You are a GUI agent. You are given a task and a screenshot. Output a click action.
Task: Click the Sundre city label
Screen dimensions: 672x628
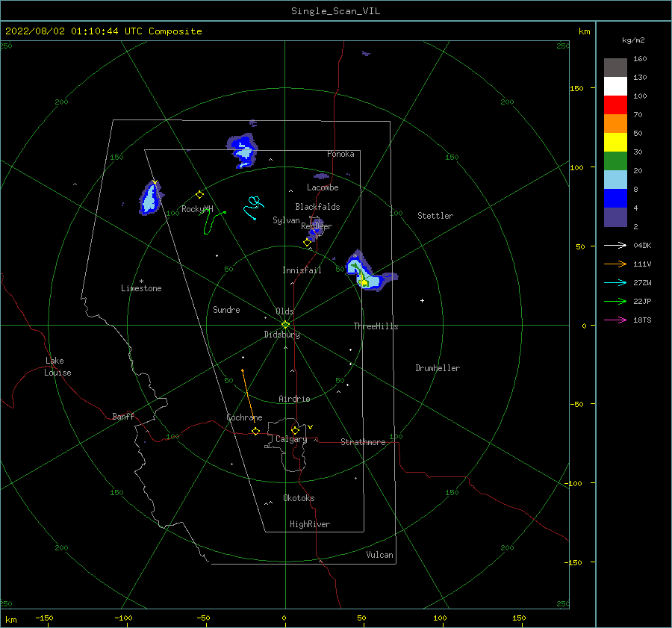[x=226, y=309]
